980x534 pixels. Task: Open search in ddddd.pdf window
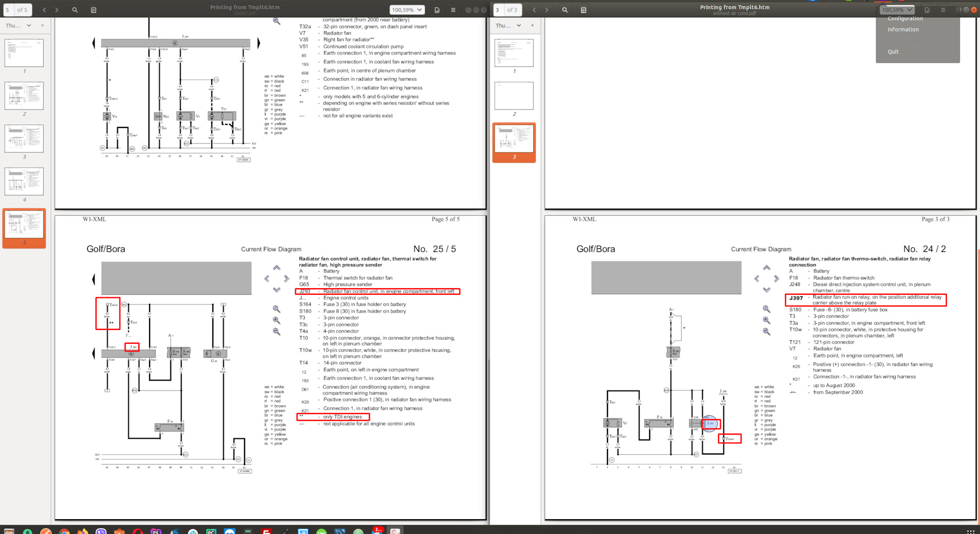tap(75, 10)
